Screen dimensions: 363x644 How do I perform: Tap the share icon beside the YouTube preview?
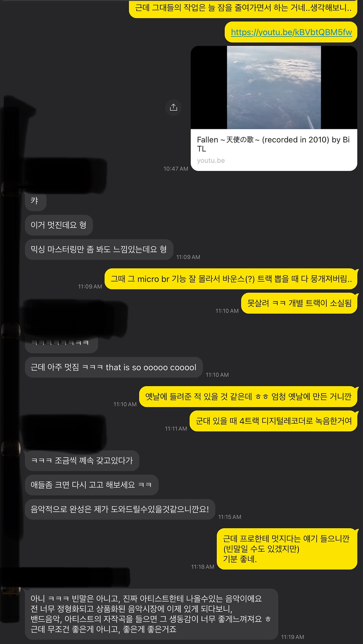pyautogui.click(x=173, y=107)
